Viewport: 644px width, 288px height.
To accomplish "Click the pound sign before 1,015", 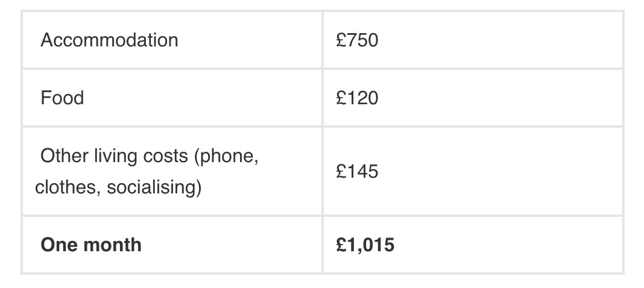I will click(341, 245).
